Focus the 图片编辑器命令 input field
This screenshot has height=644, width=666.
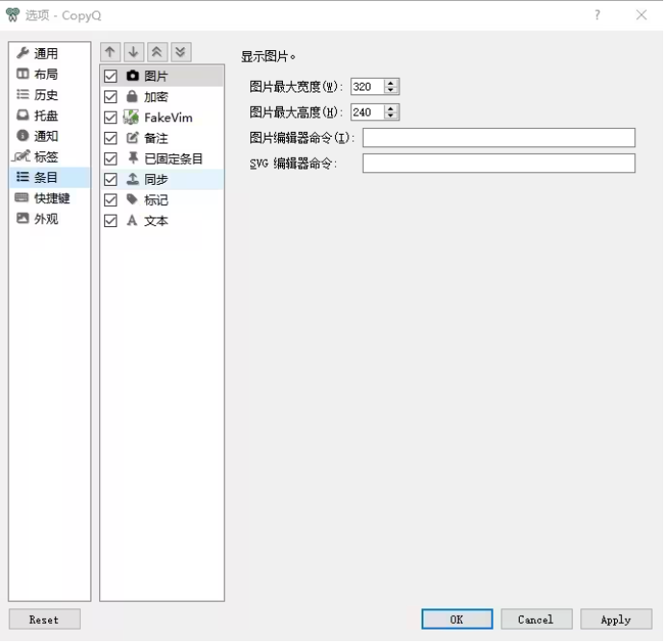[x=499, y=138]
